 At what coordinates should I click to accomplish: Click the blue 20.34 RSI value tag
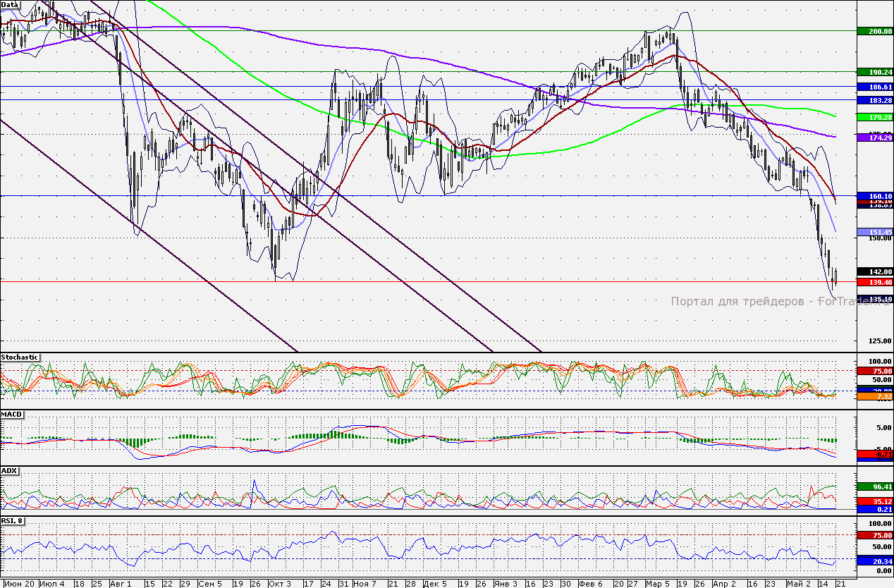874,561
